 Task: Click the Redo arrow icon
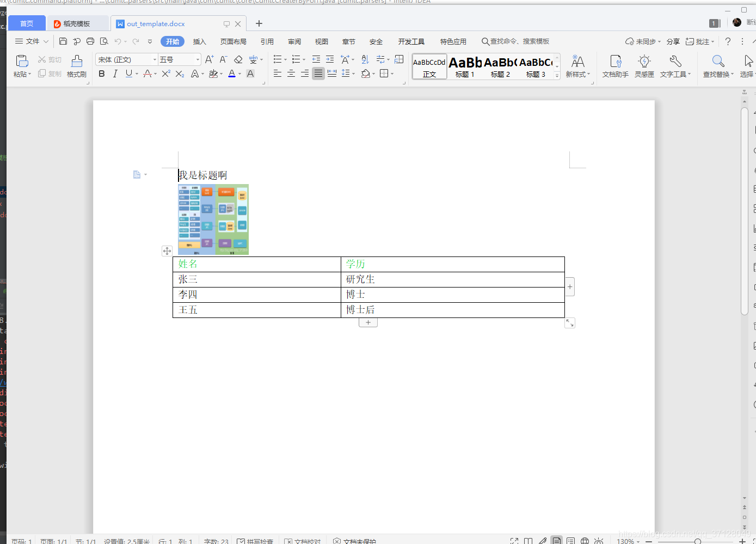point(136,41)
